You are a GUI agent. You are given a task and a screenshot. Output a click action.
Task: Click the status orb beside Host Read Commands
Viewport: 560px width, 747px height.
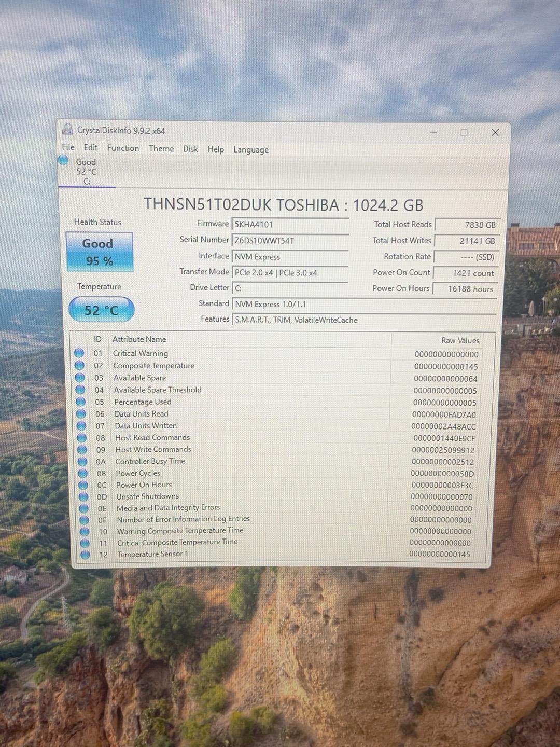click(82, 438)
